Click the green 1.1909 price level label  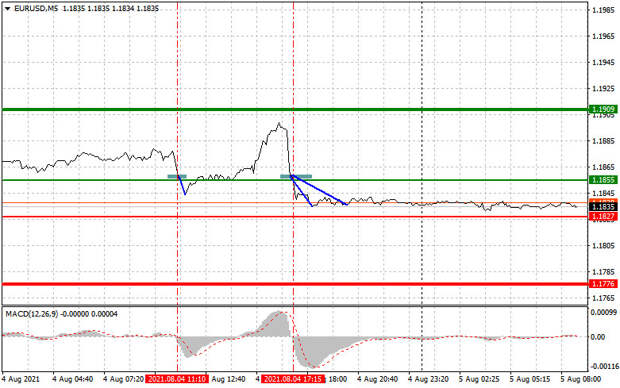click(603, 109)
